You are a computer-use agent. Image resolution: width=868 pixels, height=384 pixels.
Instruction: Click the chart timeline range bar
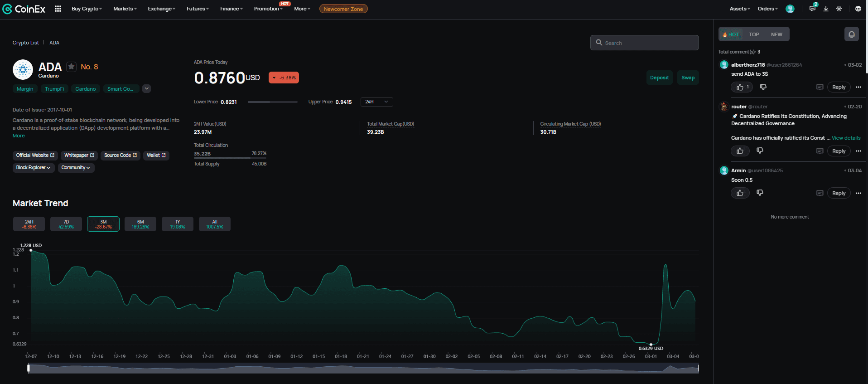click(x=363, y=369)
